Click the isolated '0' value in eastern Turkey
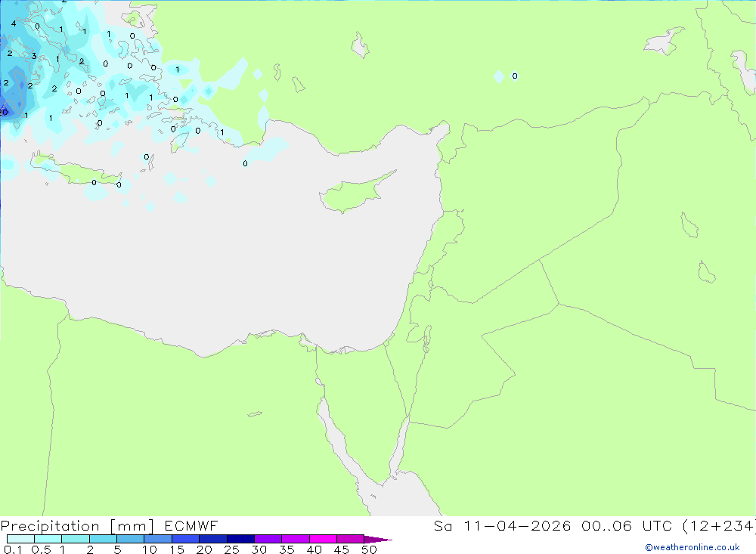756x554 pixels. click(515, 76)
